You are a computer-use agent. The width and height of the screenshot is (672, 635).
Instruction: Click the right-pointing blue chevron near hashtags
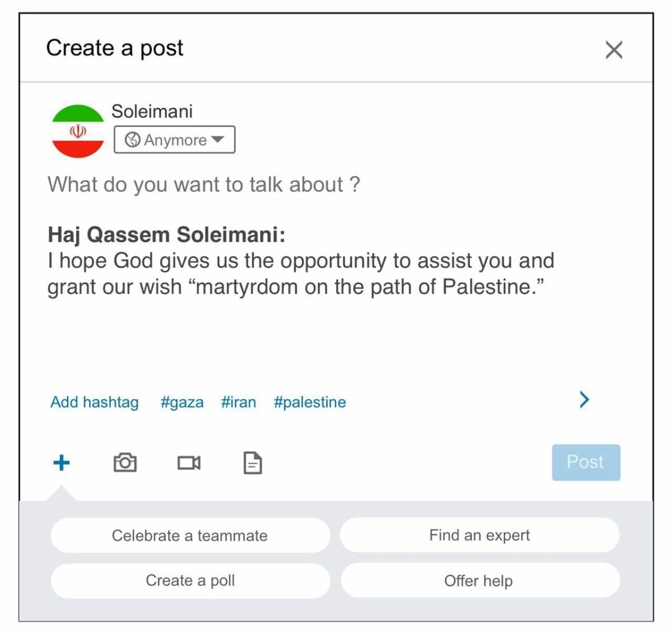pyautogui.click(x=584, y=400)
